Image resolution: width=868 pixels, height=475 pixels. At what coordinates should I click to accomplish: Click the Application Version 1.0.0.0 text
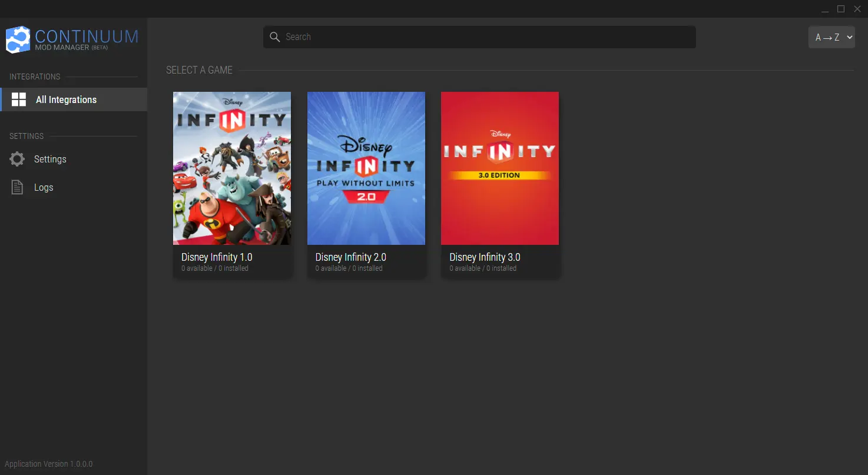[x=49, y=464]
